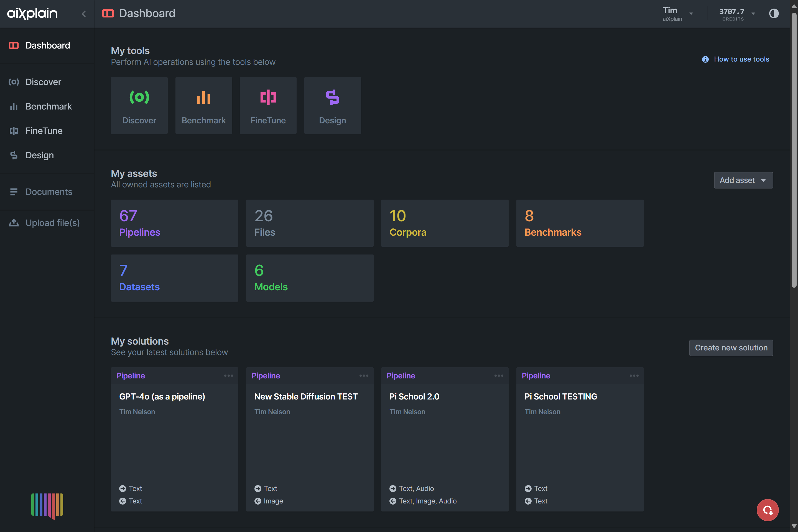
Task: Open FineTune in the left sidebar
Action: pyautogui.click(x=47, y=131)
